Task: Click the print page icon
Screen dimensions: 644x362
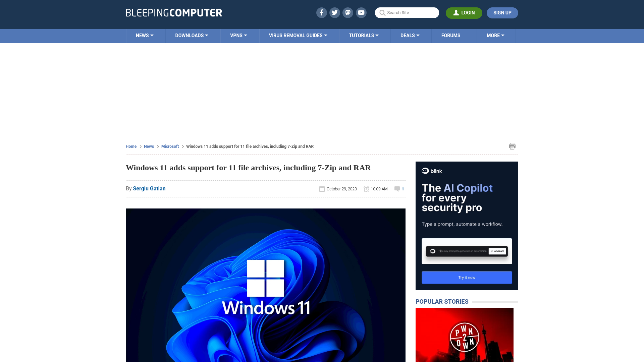Action: (512, 146)
